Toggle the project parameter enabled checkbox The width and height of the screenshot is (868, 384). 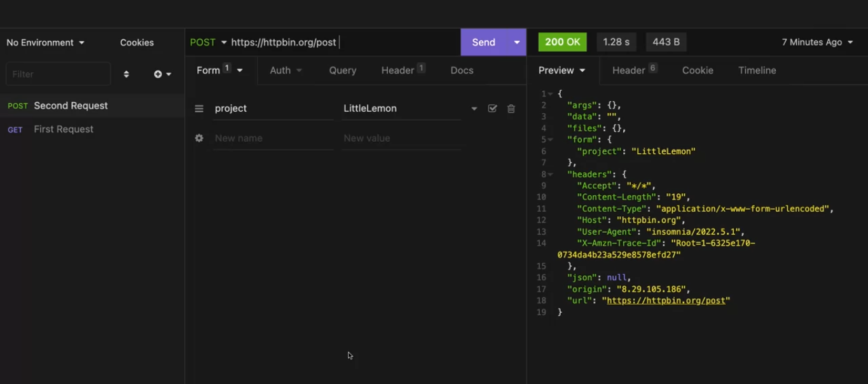tap(492, 109)
